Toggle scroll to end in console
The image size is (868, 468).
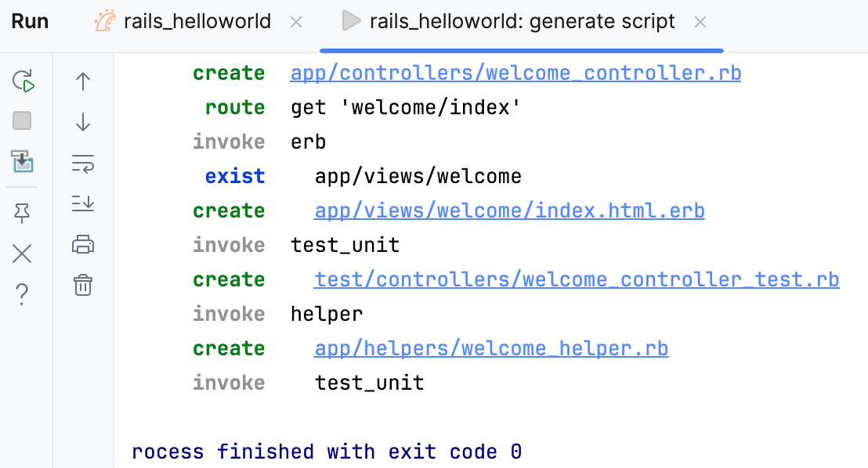tap(82, 204)
